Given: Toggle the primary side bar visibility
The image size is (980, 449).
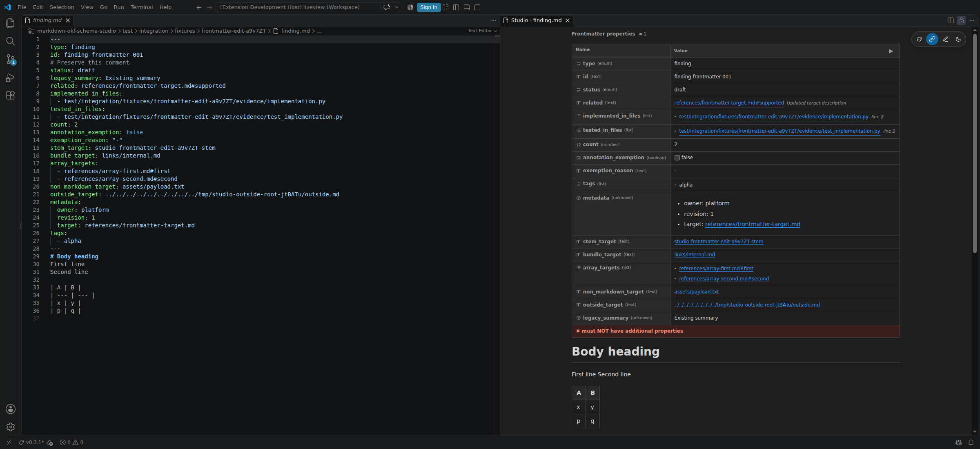Looking at the screenshot, I should point(456,7).
